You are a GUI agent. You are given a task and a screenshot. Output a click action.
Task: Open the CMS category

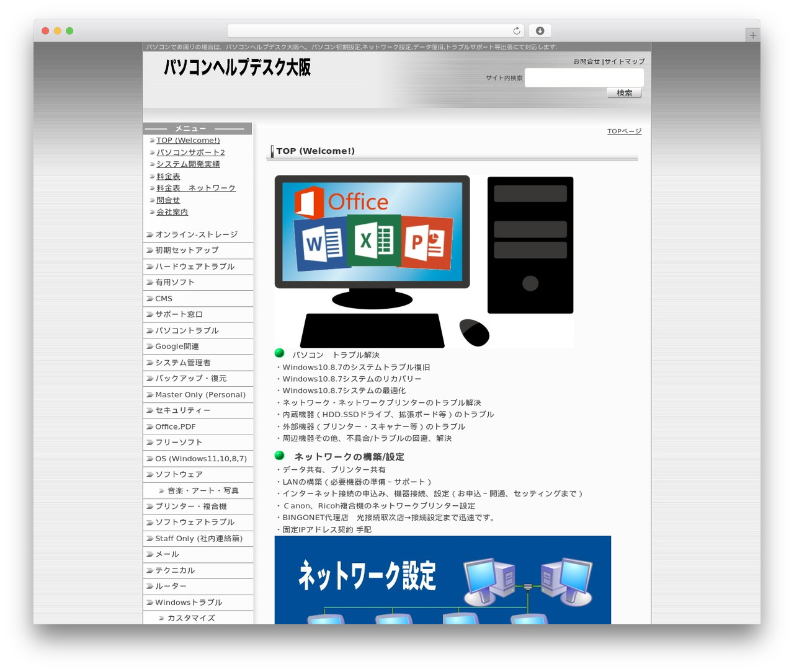click(x=198, y=299)
